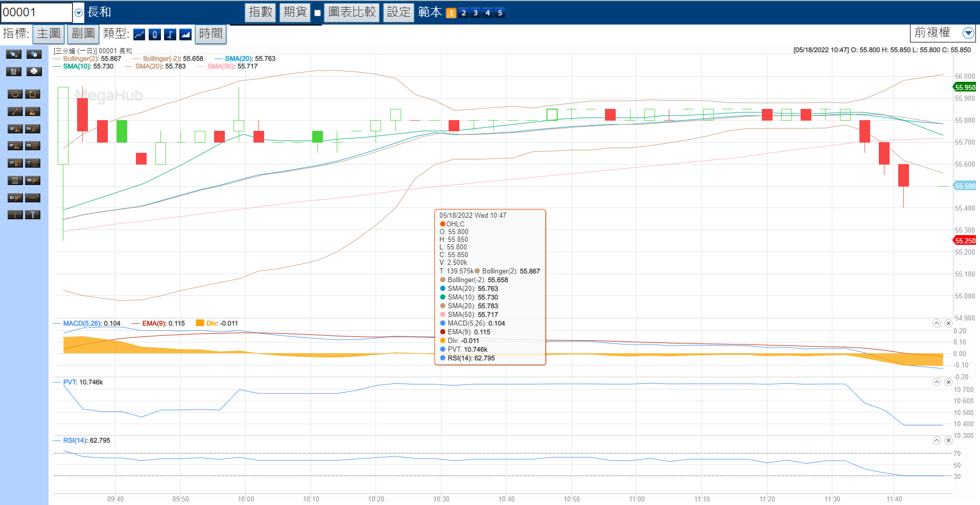
Task: Click the 時間 time period button
Action: click(211, 34)
